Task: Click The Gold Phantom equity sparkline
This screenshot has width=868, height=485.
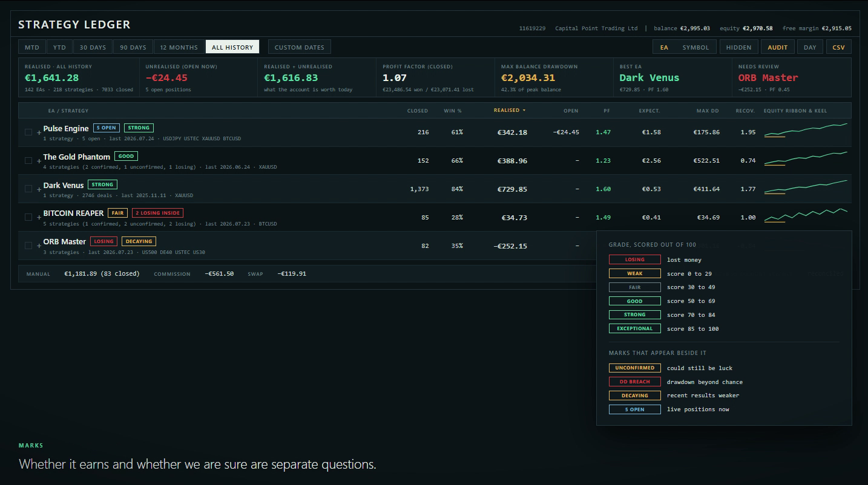Action: [x=806, y=158]
